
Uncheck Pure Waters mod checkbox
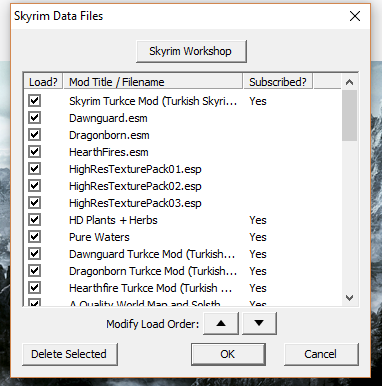(35, 237)
